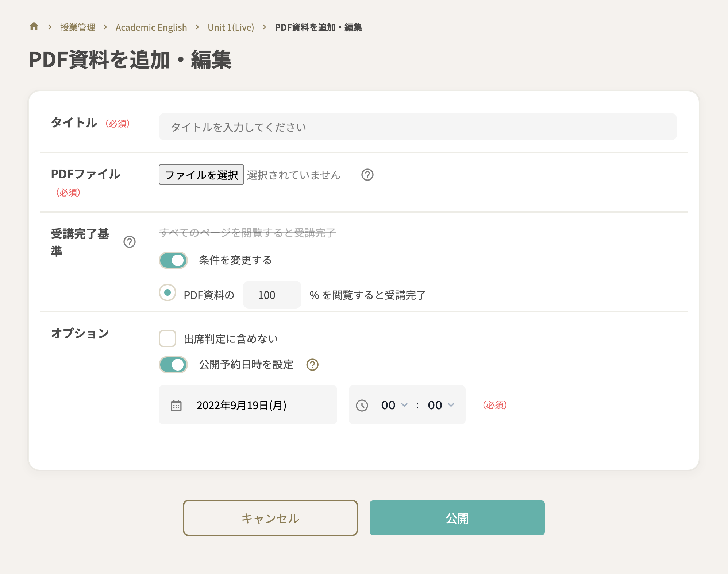Viewport: 728px width, 574px height.
Task: Go to home via breadcrumb house icon
Action: point(34,27)
